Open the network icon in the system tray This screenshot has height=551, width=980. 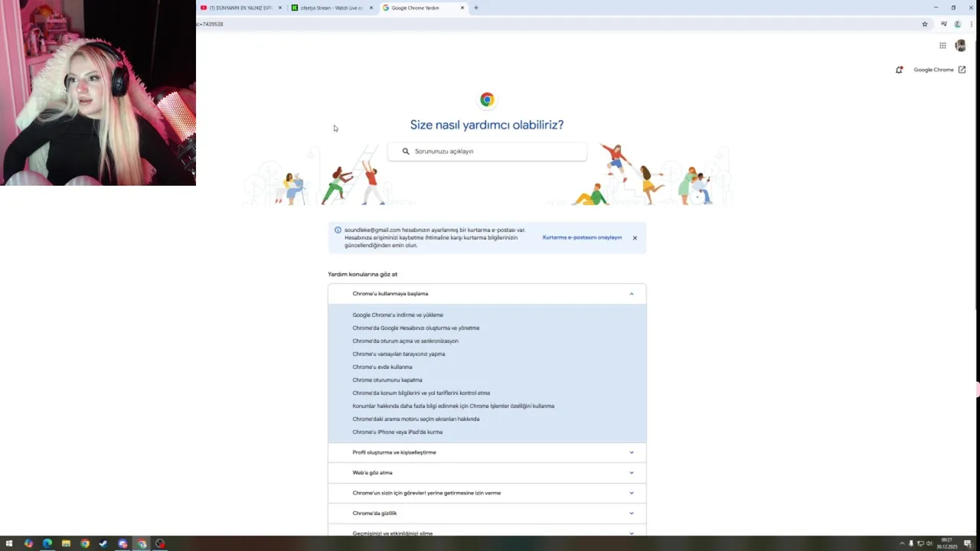coord(920,544)
